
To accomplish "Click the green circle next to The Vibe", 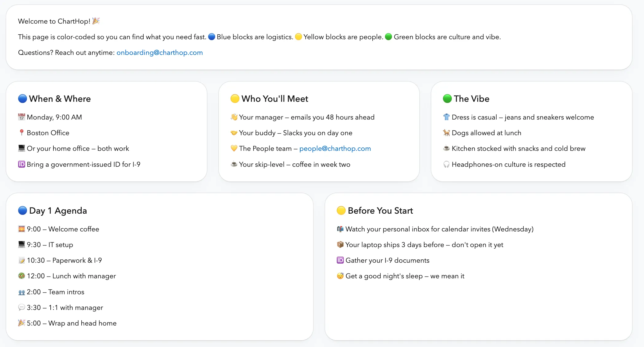I will point(447,98).
